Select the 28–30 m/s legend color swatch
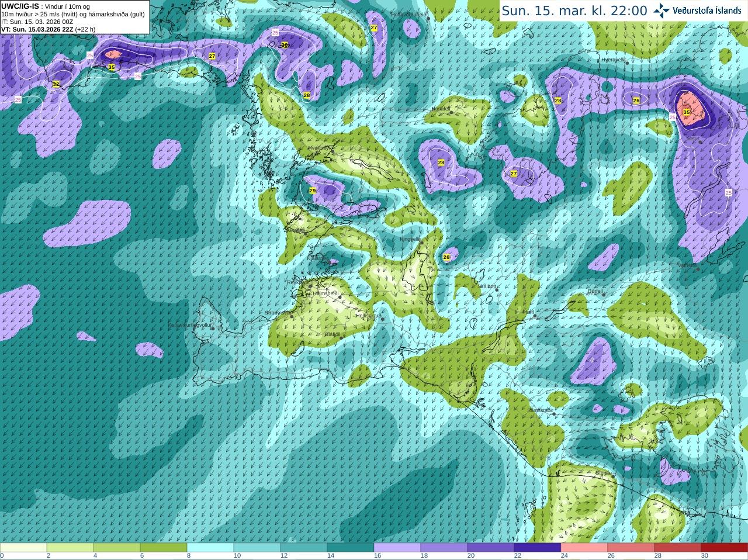 (x=678, y=548)
